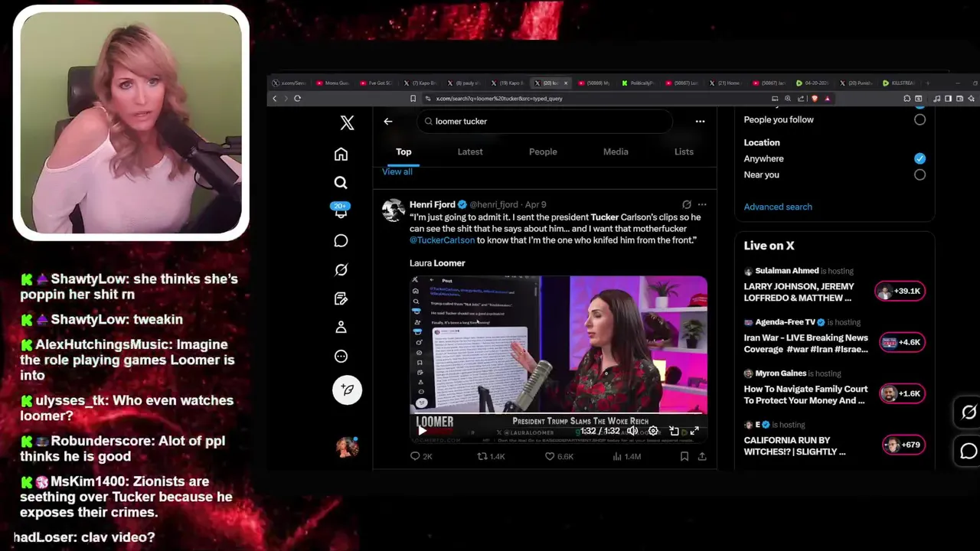Compose a new post with feather button

(x=347, y=390)
